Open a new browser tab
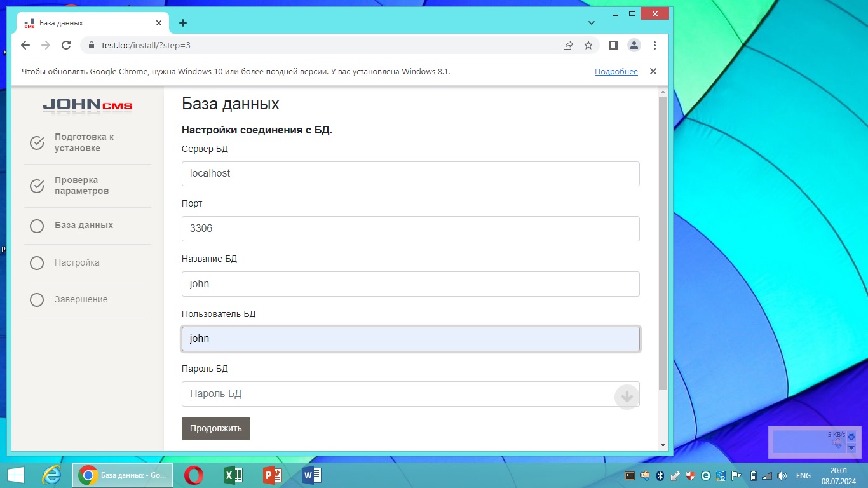Screen dimensions: 868x488 point(183,23)
